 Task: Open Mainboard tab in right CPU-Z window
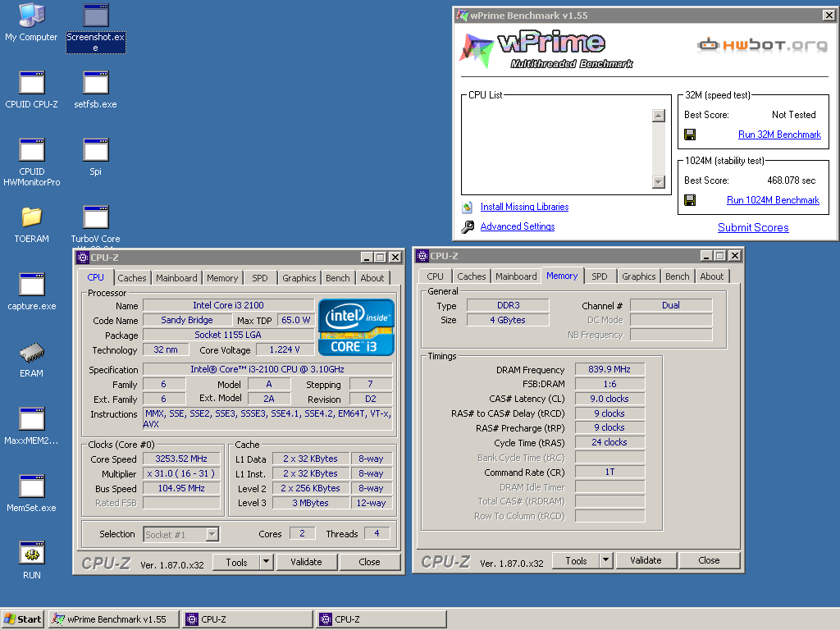pyautogui.click(x=516, y=276)
